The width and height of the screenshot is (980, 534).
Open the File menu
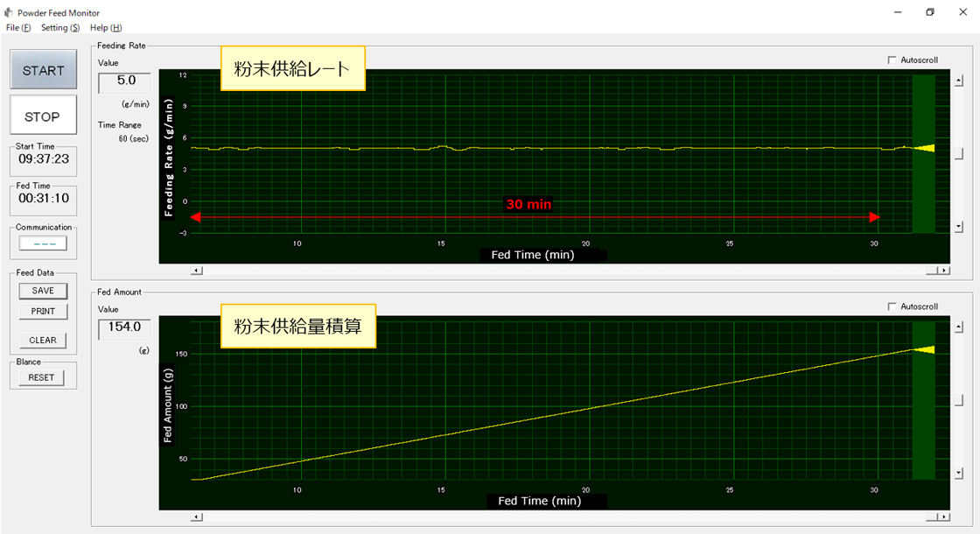click(x=17, y=28)
